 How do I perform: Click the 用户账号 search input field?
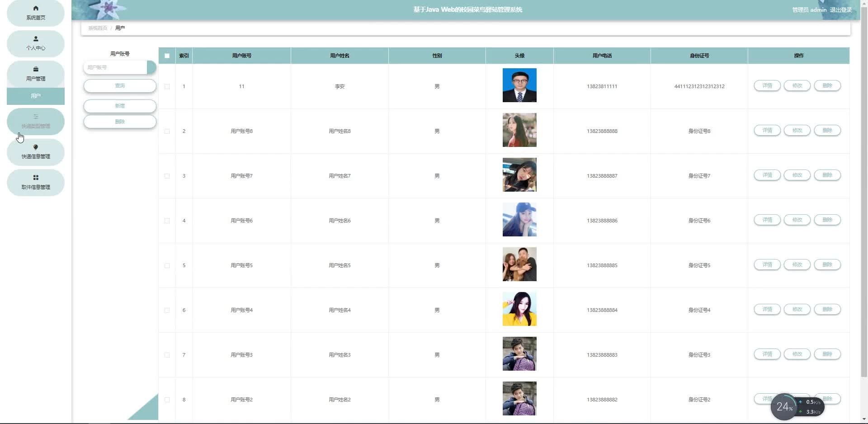tap(116, 67)
